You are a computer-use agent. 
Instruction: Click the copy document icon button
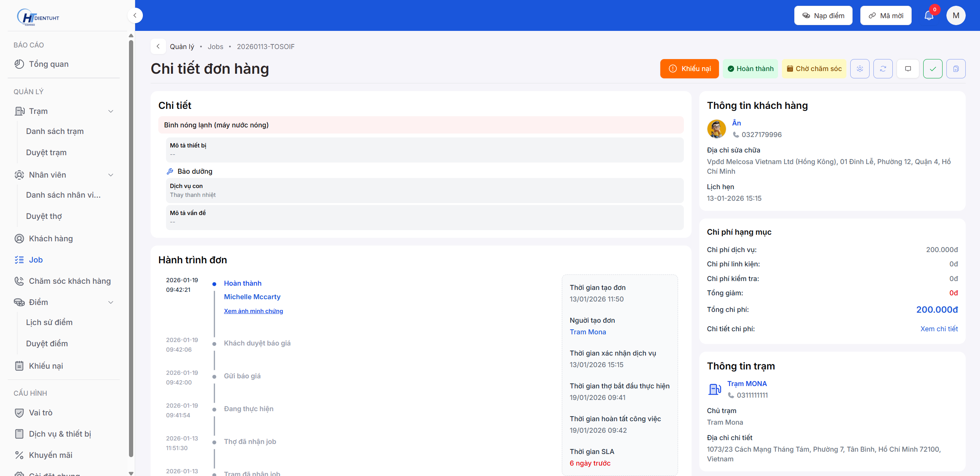tap(956, 69)
